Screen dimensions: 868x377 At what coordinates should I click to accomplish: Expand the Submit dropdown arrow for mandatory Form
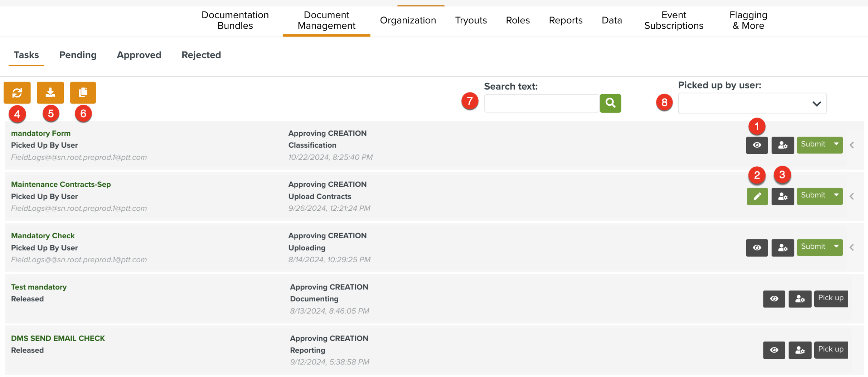(836, 144)
